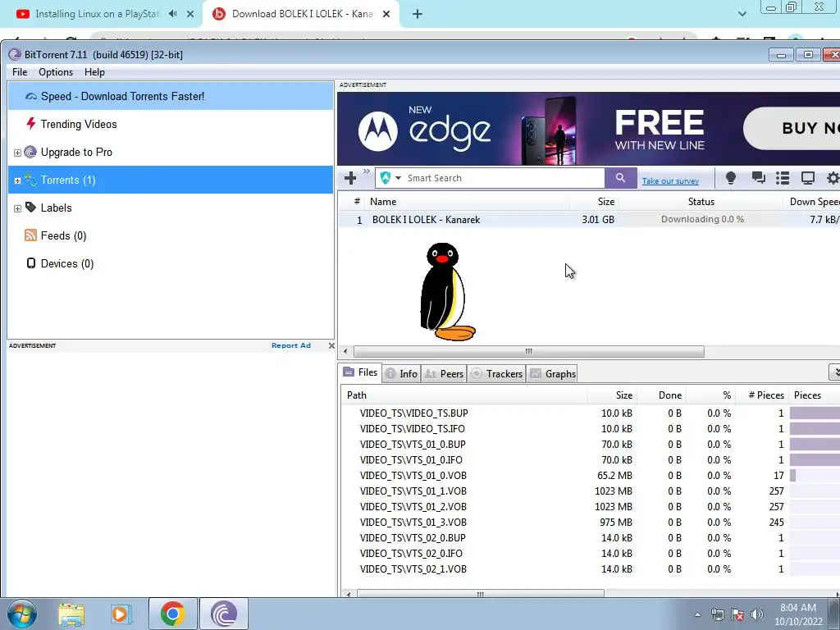This screenshot has width=840, height=630.
Task: Close the sidebar advertisement
Action: (331, 345)
